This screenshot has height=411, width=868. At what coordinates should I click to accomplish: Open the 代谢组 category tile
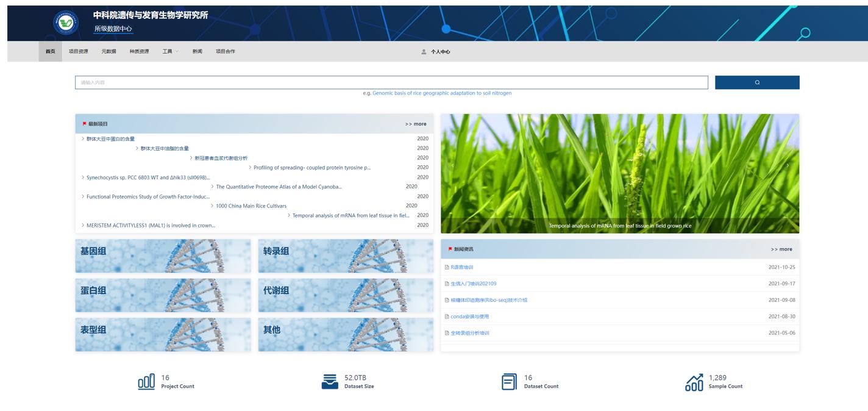pyautogui.click(x=346, y=295)
